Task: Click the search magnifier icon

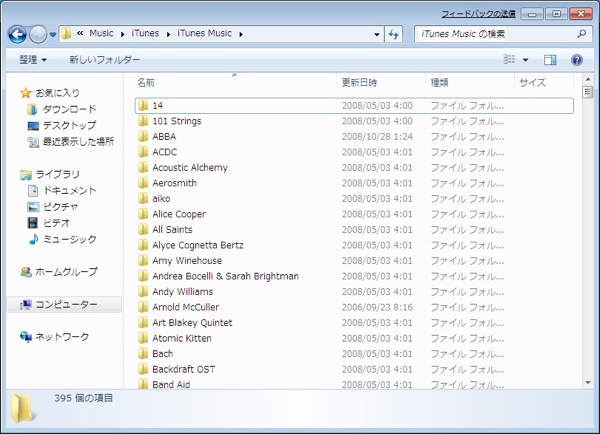Action: (582, 34)
